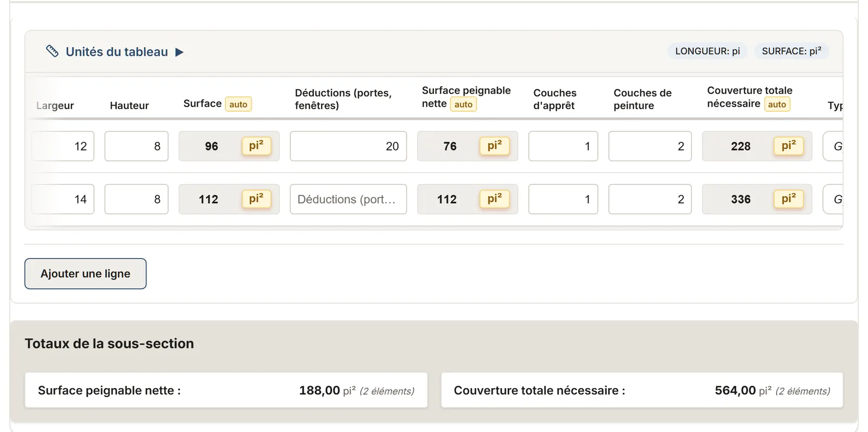Click the ruler icon beside Unités du tableau

[52, 51]
